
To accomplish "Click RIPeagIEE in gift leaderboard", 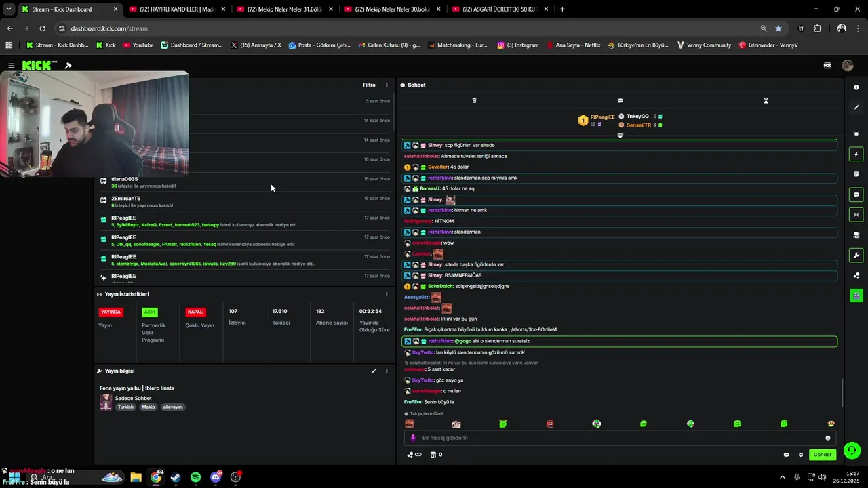I will [602, 117].
